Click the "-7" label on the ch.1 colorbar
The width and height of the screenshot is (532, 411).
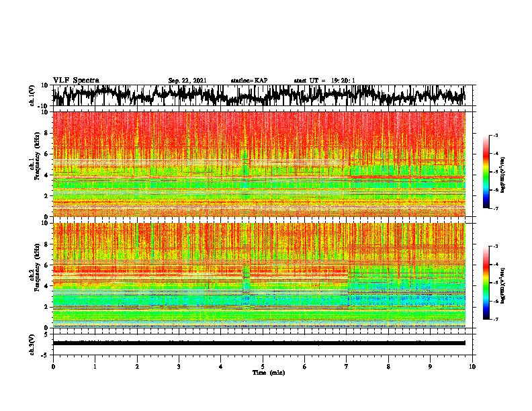pos(496,208)
